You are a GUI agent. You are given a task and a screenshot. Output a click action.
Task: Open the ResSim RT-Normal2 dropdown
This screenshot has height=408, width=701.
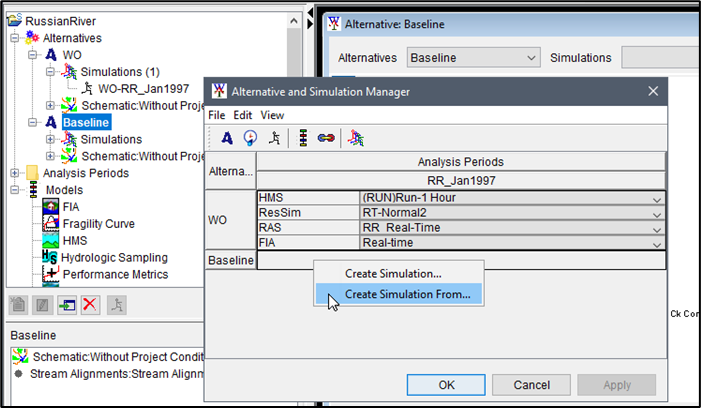[x=656, y=215]
